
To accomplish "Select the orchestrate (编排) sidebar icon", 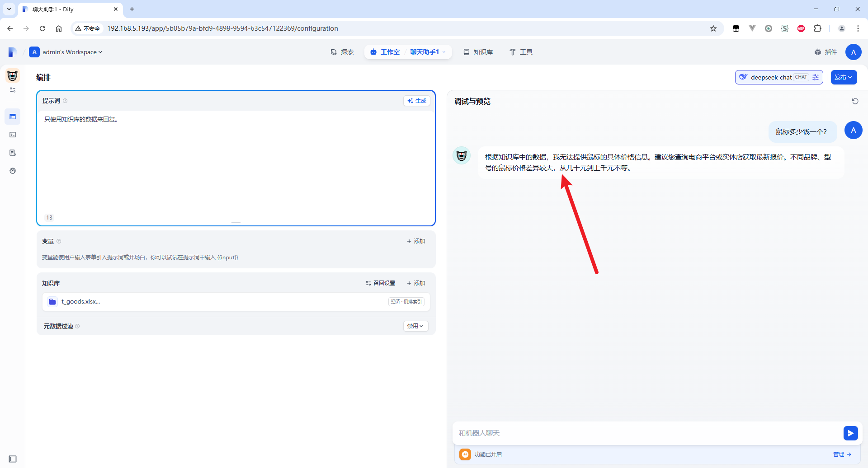I will point(13,117).
